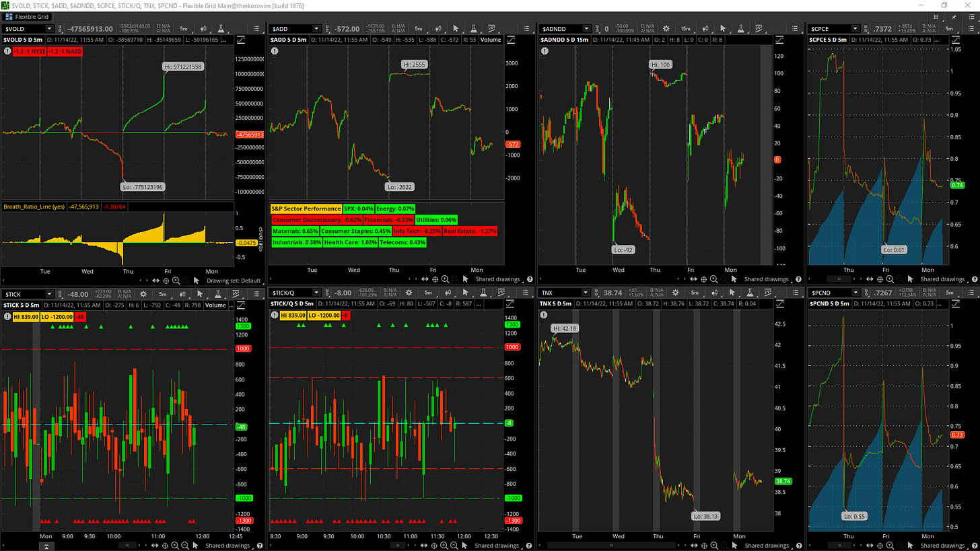Open the Drawing set: Default menu

pyautogui.click(x=233, y=281)
